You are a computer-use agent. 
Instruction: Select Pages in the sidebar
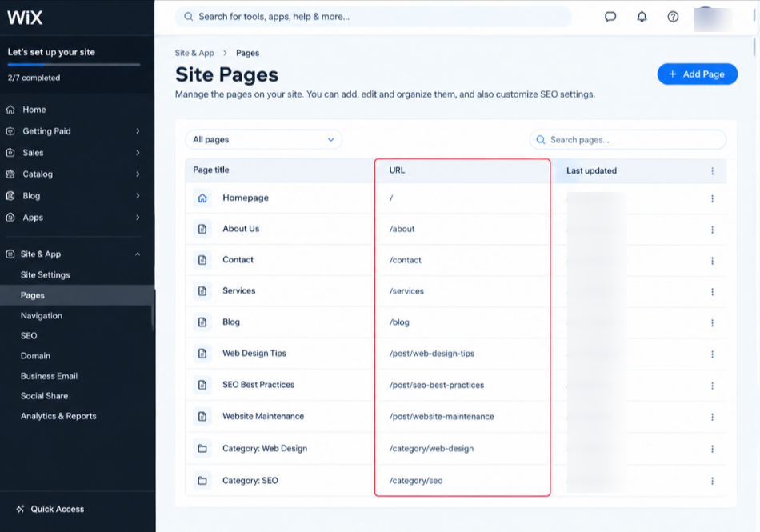pyautogui.click(x=77, y=295)
